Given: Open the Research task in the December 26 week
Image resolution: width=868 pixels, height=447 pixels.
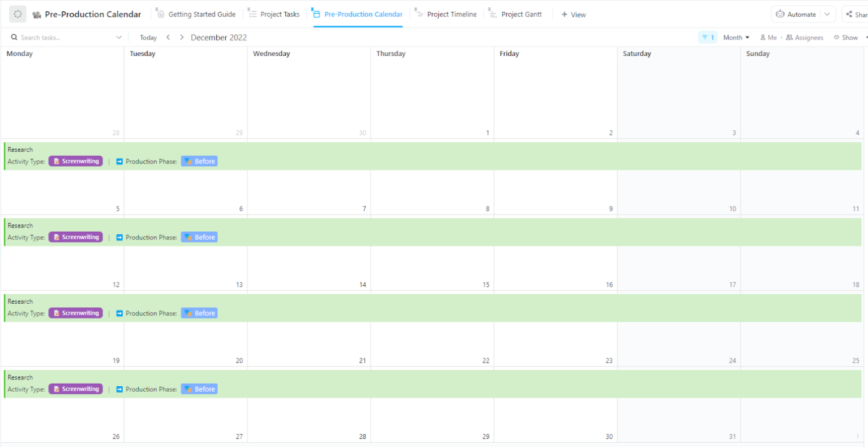Looking at the screenshot, I should click(x=433, y=384).
